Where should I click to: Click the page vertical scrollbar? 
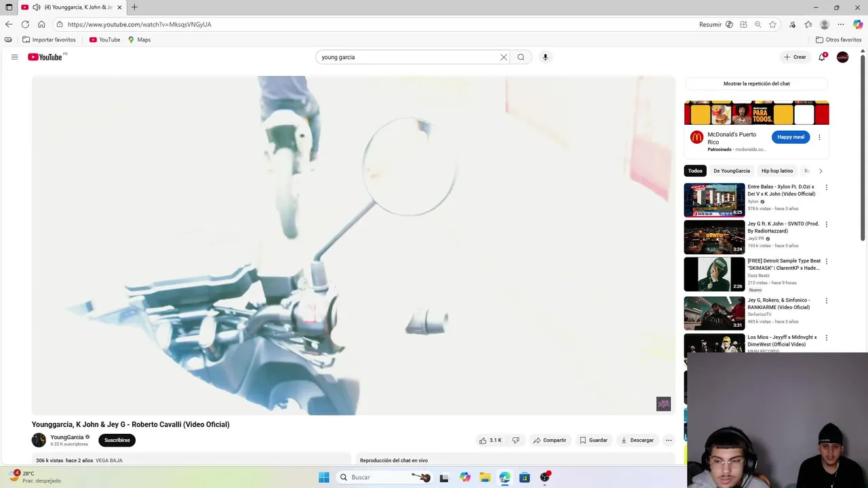(863, 149)
